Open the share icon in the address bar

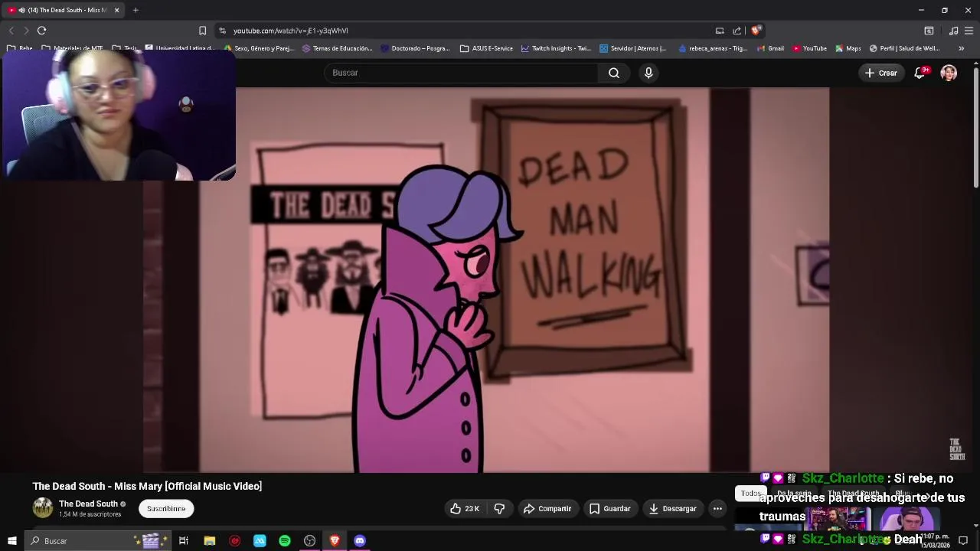(737, 31)
